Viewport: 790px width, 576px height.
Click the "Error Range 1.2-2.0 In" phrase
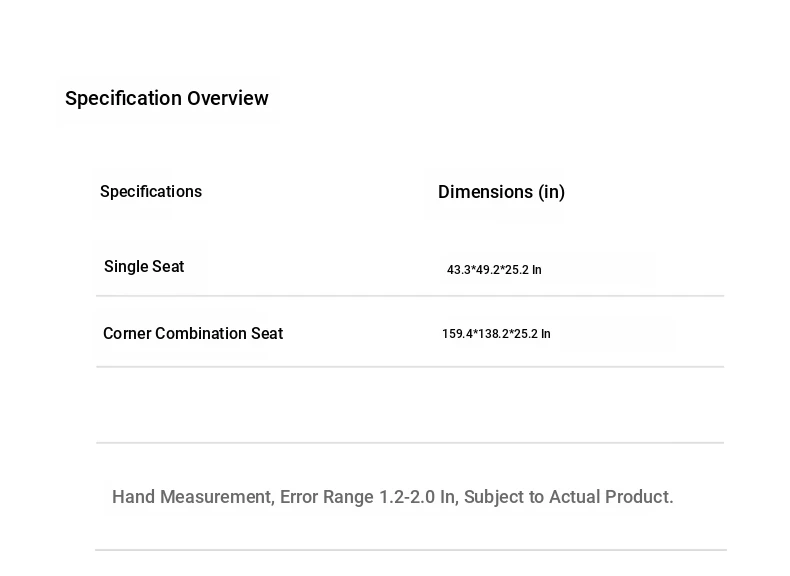(x=368, y=497)
